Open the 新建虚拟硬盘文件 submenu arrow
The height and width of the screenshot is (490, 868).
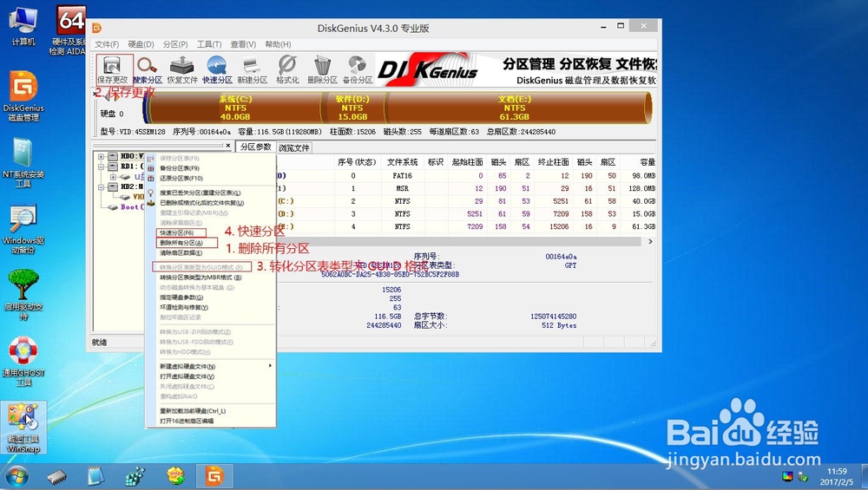(x=270, y=366)
